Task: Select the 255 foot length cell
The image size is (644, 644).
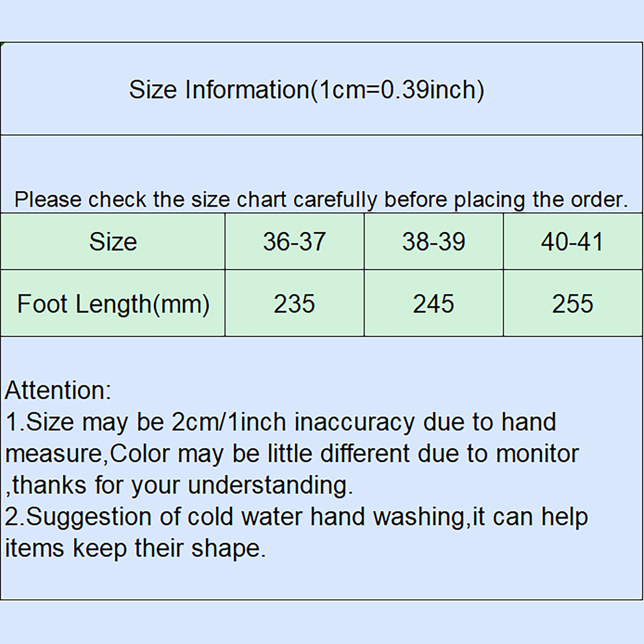Action: [x=572, y=303]
